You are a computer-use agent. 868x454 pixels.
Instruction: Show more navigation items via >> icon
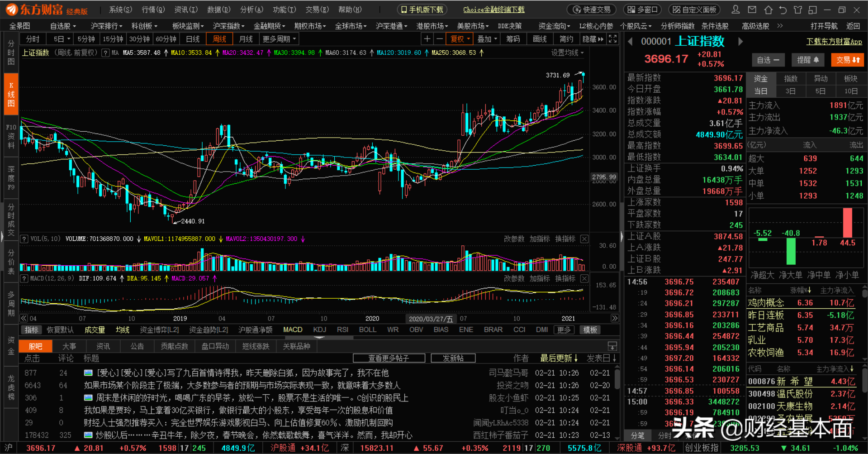780,26
